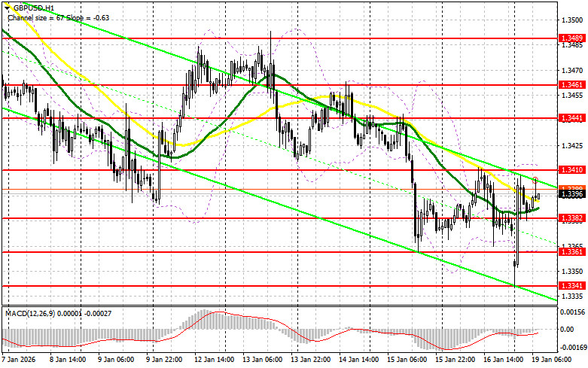Click the 1.3382 red price label
The height and width of the screenshot is (368, 588).
pyautogui.click(x=572, y=217)
